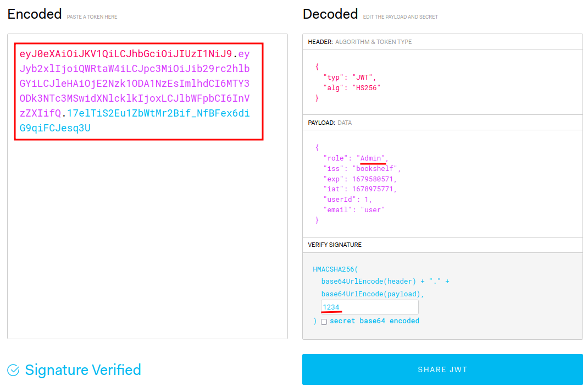
Task: Click the iat value 1678975771
Action: pos(373,189)
